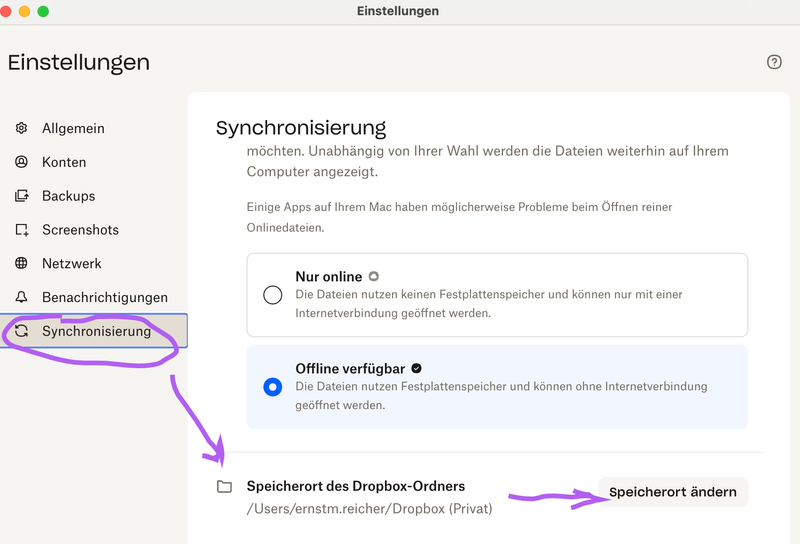The width and height of the screenshot is (800, 544).
Task: Switch to the Konten section
Action: (64, 162)
